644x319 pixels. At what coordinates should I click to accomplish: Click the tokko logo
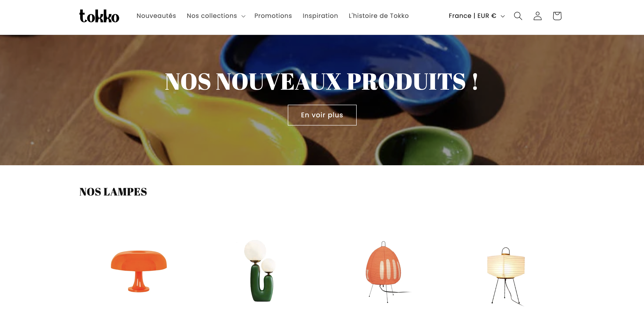pos(99,16)
